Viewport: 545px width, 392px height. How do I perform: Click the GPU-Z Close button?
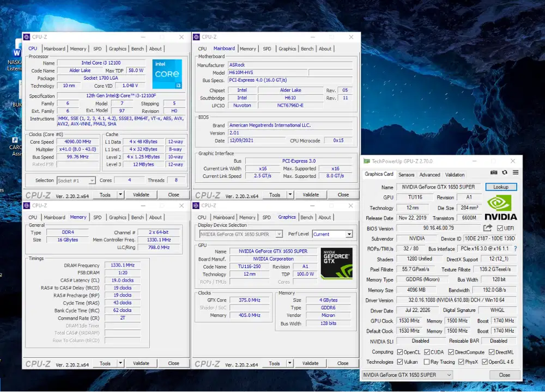tap(505, 375)
